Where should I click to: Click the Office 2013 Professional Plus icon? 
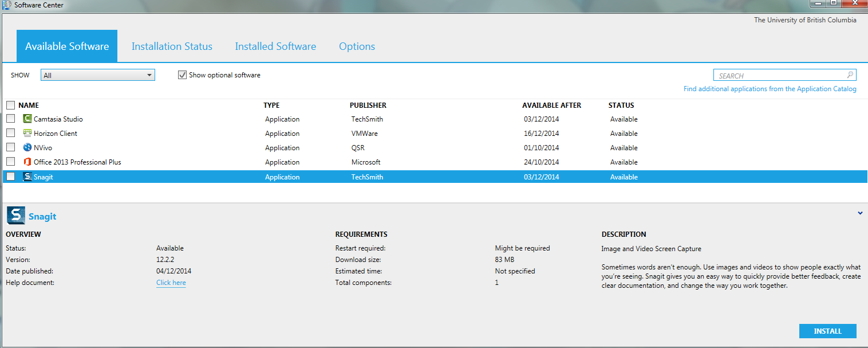click(27, 162)
